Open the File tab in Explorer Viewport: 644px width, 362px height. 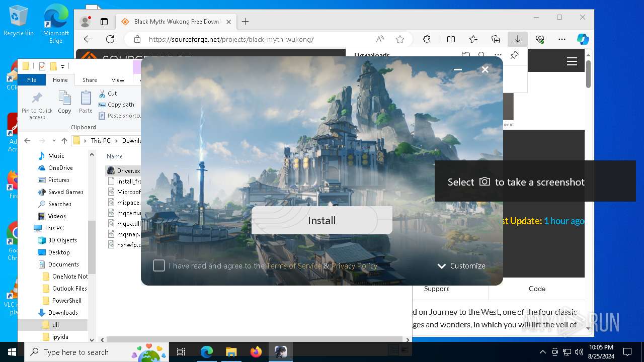[x=32, y=80]
